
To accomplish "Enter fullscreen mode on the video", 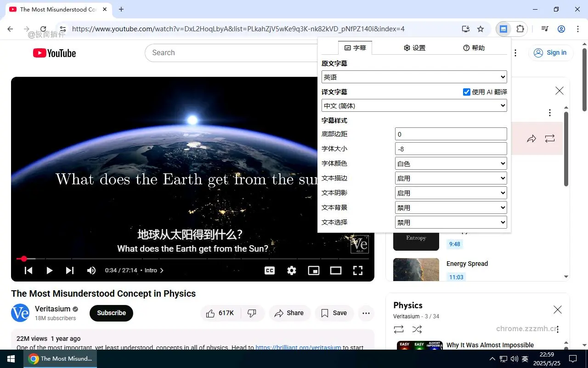I will pos(358,270).
